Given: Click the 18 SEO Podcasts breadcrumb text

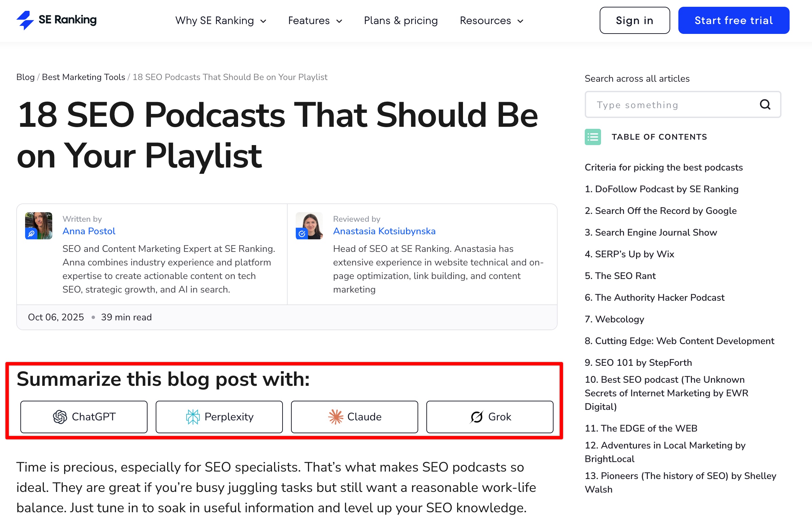Looking at the screenshot, I should click(230, 77).
